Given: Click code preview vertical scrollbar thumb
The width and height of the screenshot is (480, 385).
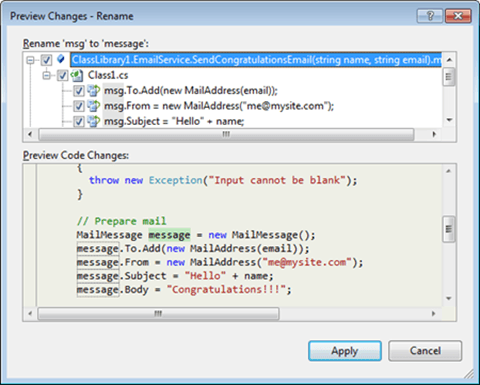Looking at the screenshot, I should [x=449, y=229].
